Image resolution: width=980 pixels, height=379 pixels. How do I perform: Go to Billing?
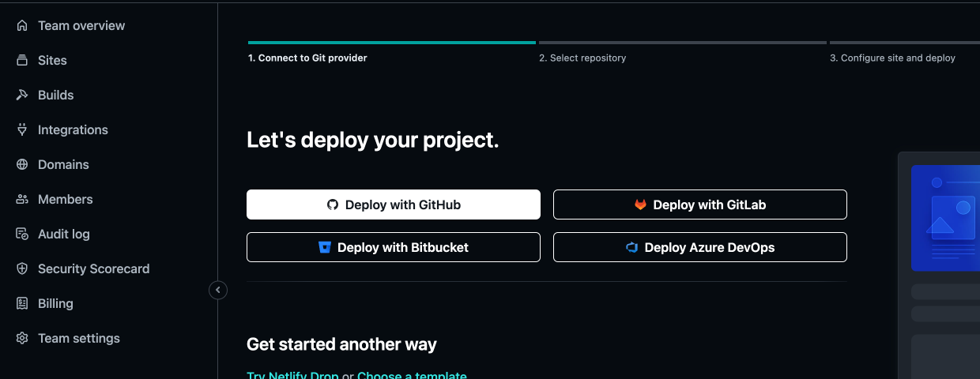[x=44, y=303]
